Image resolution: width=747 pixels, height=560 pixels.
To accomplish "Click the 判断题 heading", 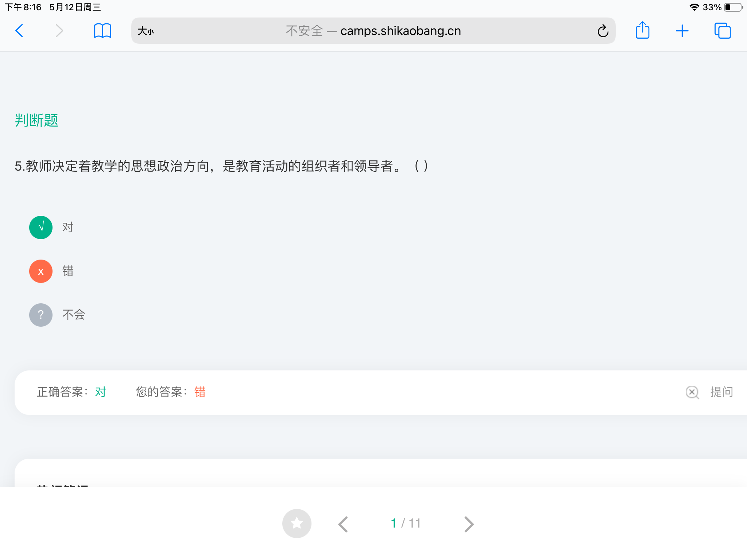I will [36, 120].
